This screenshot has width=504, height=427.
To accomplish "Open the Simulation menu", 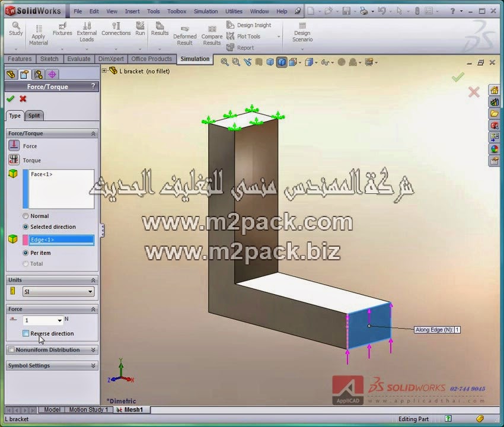I will click(206, 11).
